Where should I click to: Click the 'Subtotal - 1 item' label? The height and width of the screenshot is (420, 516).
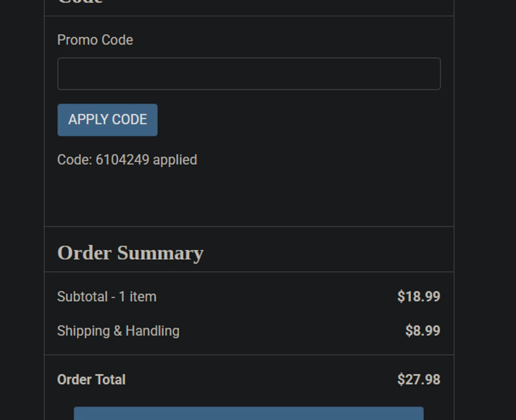[107, 297]
